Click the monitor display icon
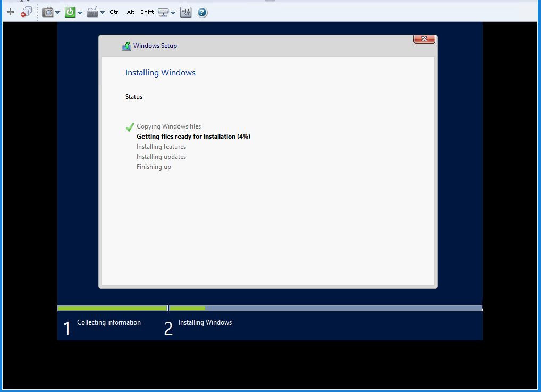 [x=163, y=12]
